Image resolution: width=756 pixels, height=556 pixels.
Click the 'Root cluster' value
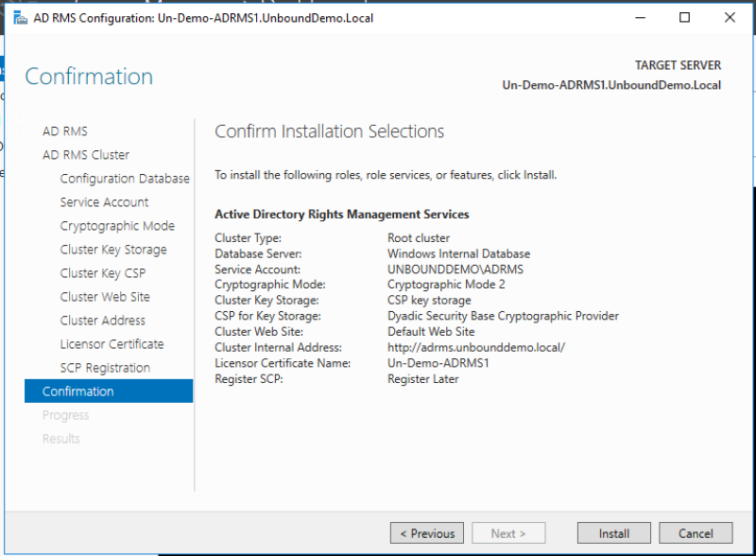(419, 238)
